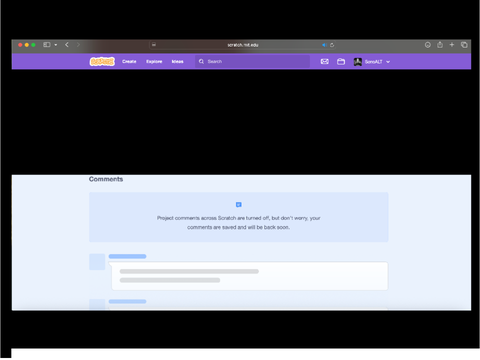Toggle the Safari sidebar icon
This screenshot has height=360, width=480.
47,45
